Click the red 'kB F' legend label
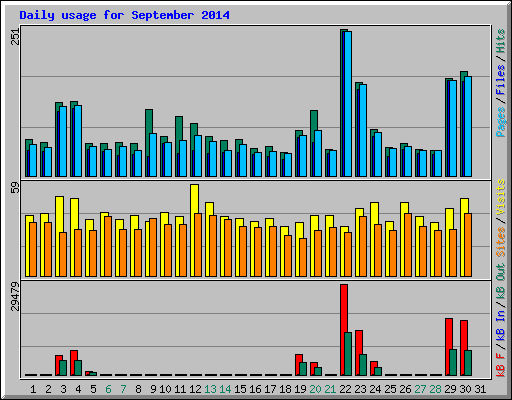This screenshot has width=512, height=400. coord(501,364)
